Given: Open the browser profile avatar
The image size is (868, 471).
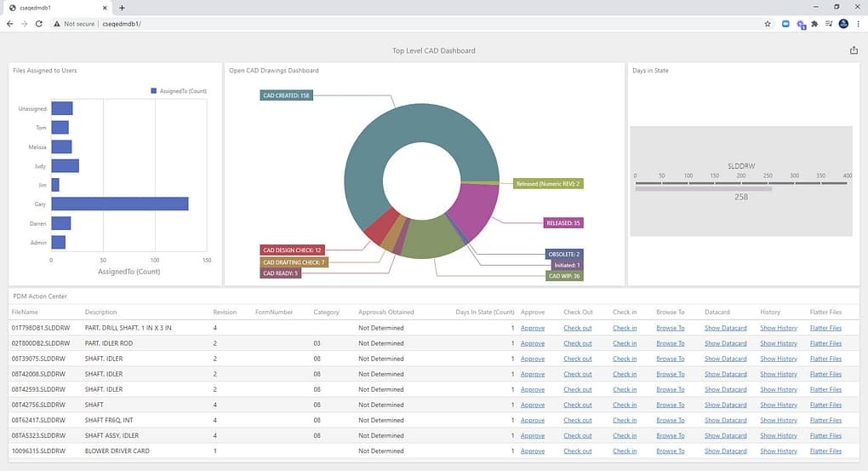Looking at the screenshot, I should (843, 24).
